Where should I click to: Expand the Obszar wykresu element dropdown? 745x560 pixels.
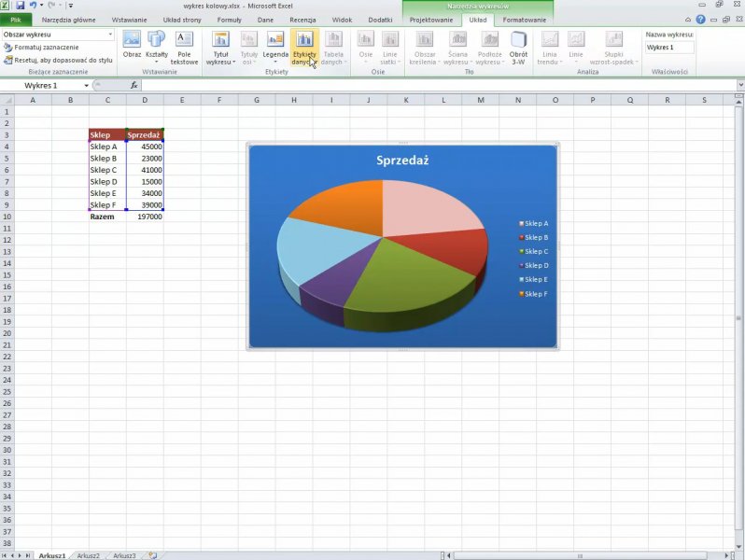110,35
